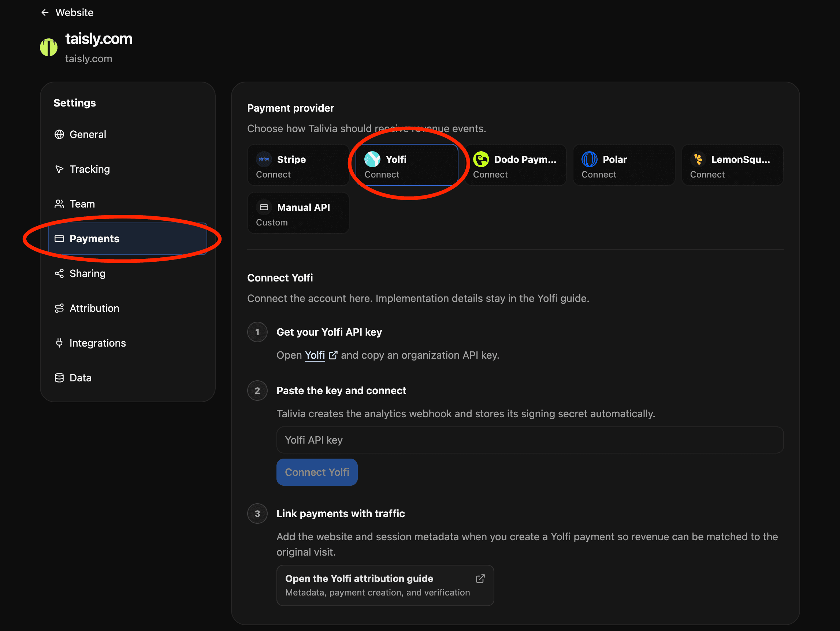The width and height of the screenshot is (840, 631).
Task: Open Integrations settings
Action: (x=127, y=343)
